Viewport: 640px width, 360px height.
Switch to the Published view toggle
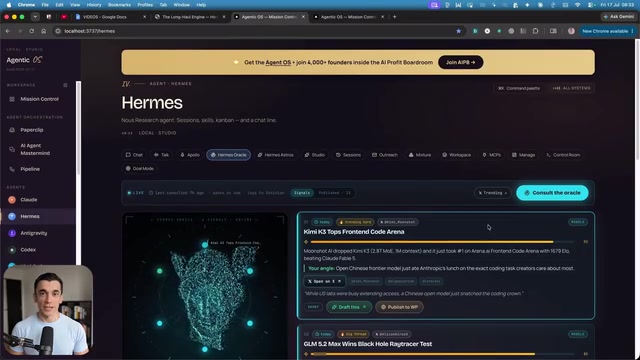click(x=334, y=193)
